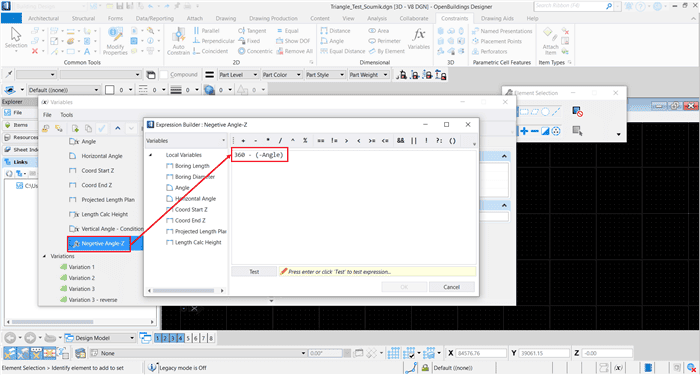Insert parentheses operator in Expression Builder
700x375 pixels.
coord(452,141)
